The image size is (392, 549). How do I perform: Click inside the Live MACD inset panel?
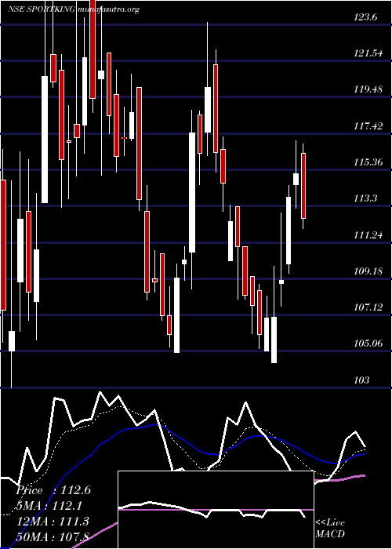(216, 510)
